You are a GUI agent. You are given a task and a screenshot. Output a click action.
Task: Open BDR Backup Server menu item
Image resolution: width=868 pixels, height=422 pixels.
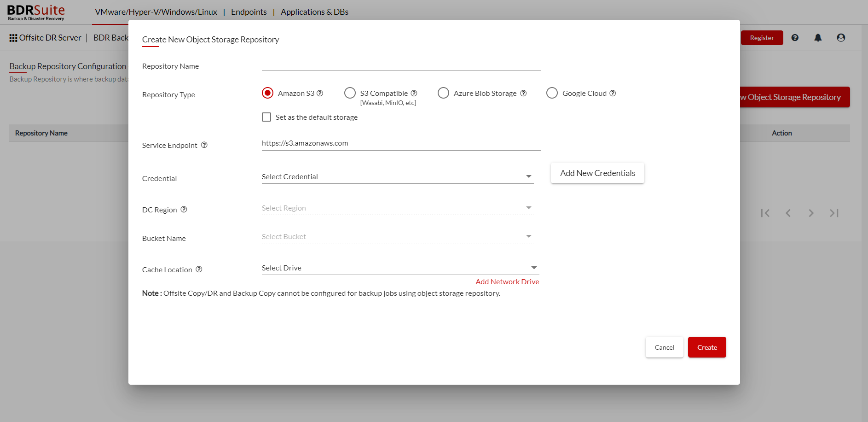pos(111,38)
